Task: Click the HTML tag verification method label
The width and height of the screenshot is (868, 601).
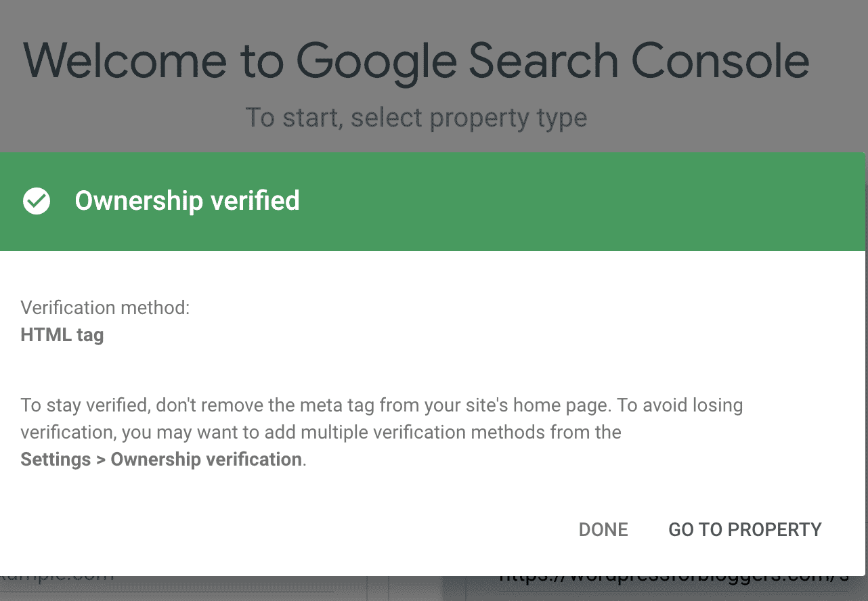Action: tap(62, 334)
